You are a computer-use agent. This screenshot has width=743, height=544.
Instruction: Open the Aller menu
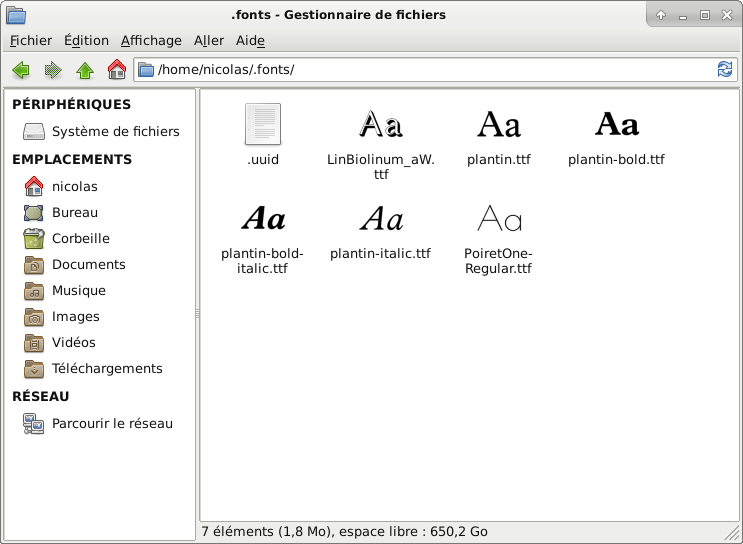(x=208, y=41)
